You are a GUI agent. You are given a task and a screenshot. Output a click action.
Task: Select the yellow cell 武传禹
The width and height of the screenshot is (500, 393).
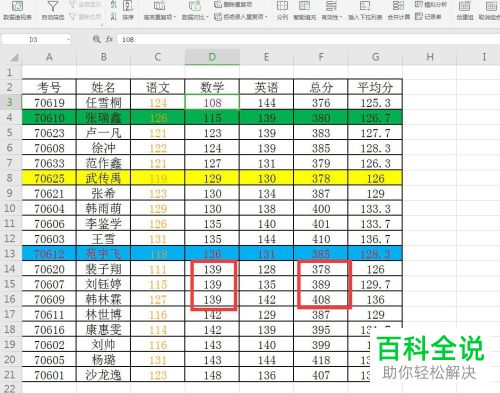coord(104,178)
